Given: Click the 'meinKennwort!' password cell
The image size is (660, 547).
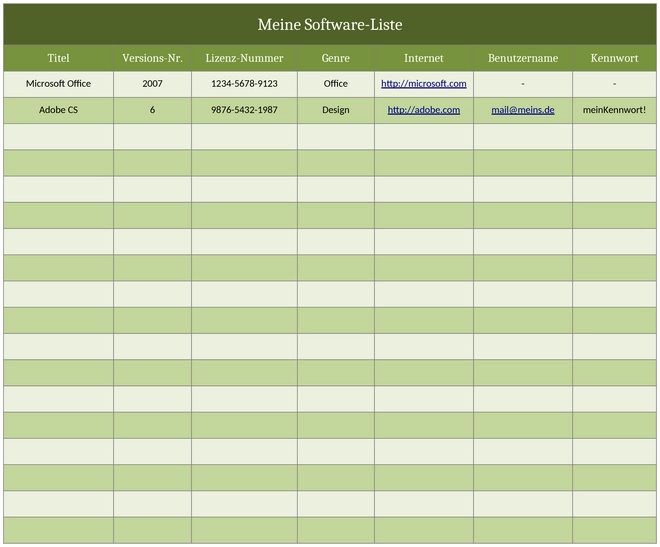Looking at the screenshot, I should 614,110.
